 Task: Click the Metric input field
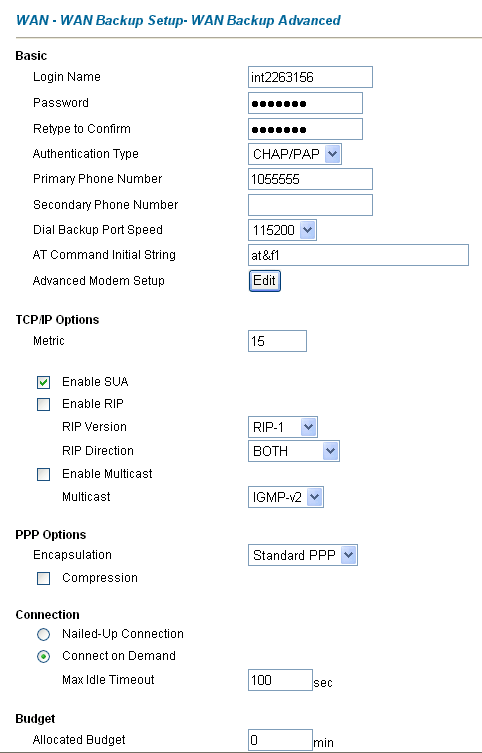coord(277,341)
